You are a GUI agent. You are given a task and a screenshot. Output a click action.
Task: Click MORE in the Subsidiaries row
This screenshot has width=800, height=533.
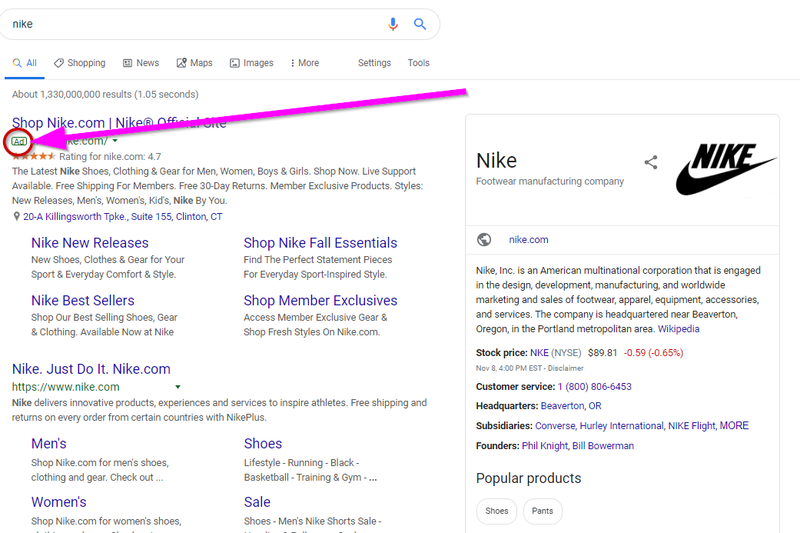click(x=734, y=426)
